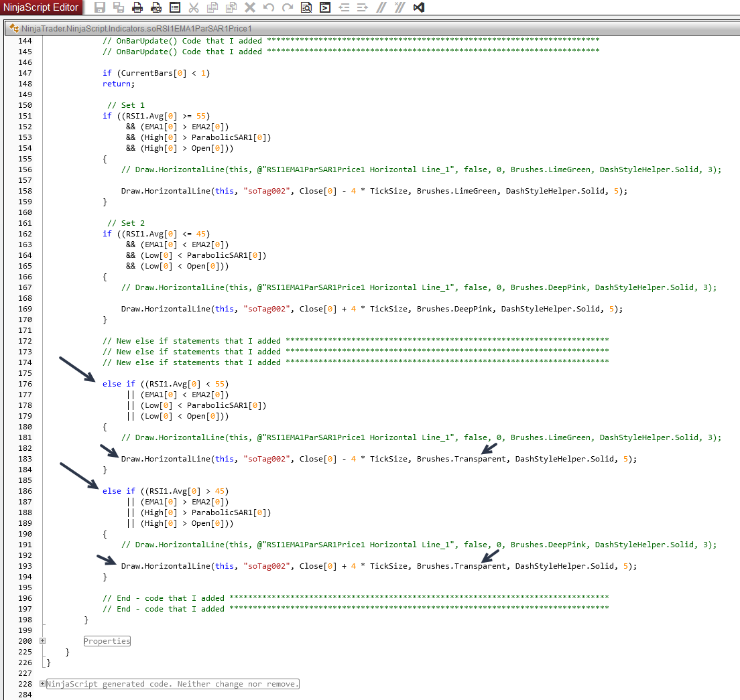Click line number 176 in the gutter
This screenshot has height=700, width=740.
pos(25,384)
